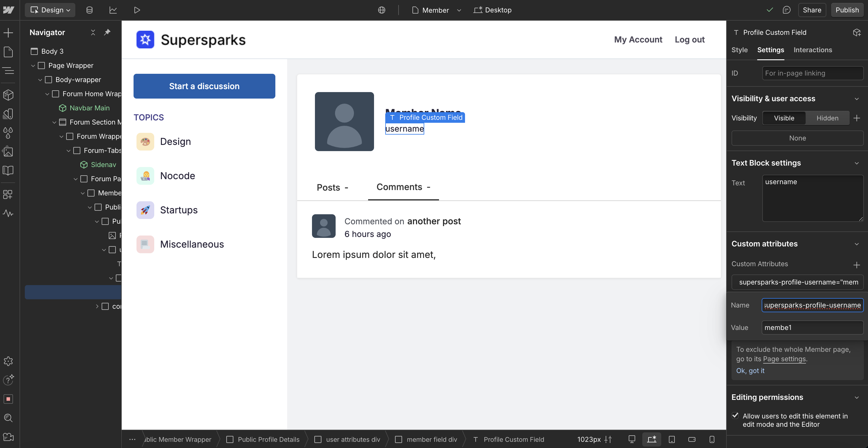
Task: Switch to the Interactions tab
Action: (x=812, y=50)
